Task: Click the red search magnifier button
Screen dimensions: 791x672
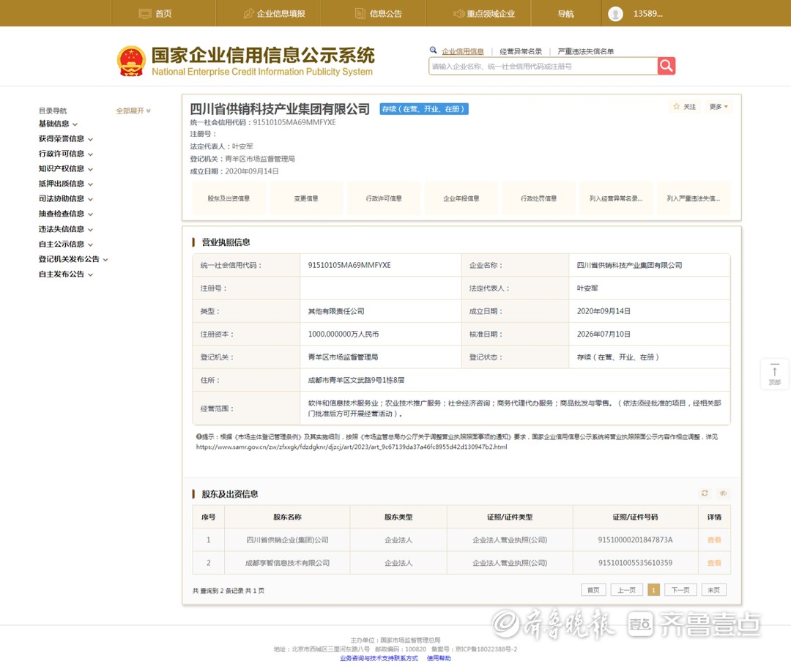Action: pyautogui.click(x=666, y=66)
